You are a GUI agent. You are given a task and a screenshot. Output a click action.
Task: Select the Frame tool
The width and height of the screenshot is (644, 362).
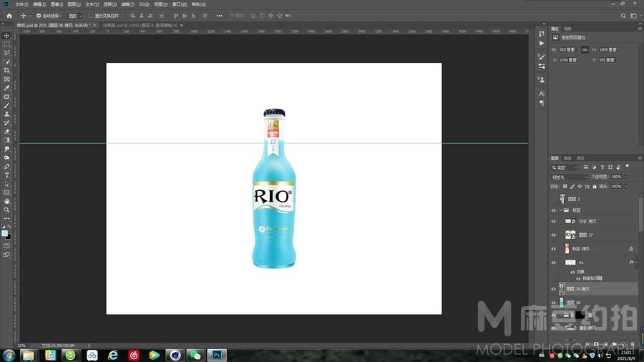[6, 79]
